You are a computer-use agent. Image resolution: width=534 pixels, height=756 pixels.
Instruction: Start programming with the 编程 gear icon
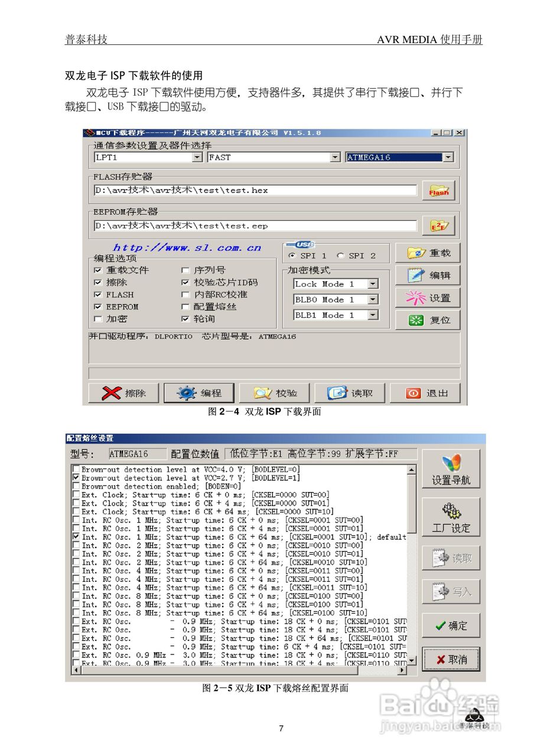coord(199,392)
